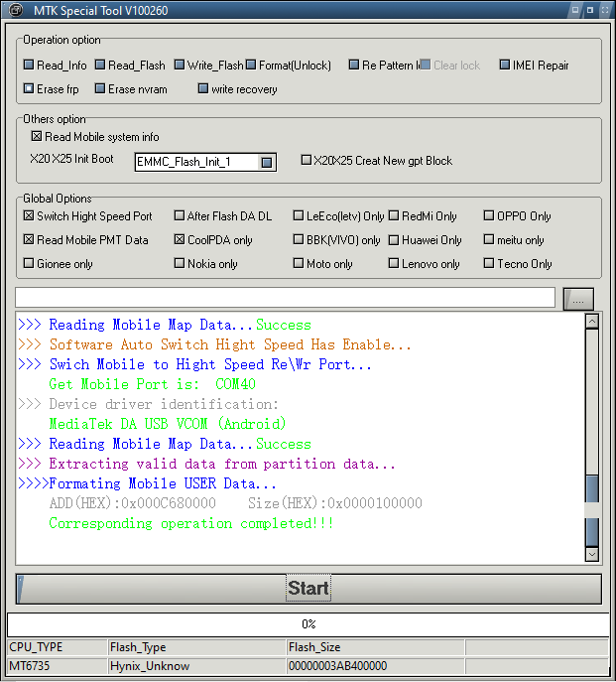Click the Flash_Size column header
This screenshot has height=682, width=616.
[375, 647]
